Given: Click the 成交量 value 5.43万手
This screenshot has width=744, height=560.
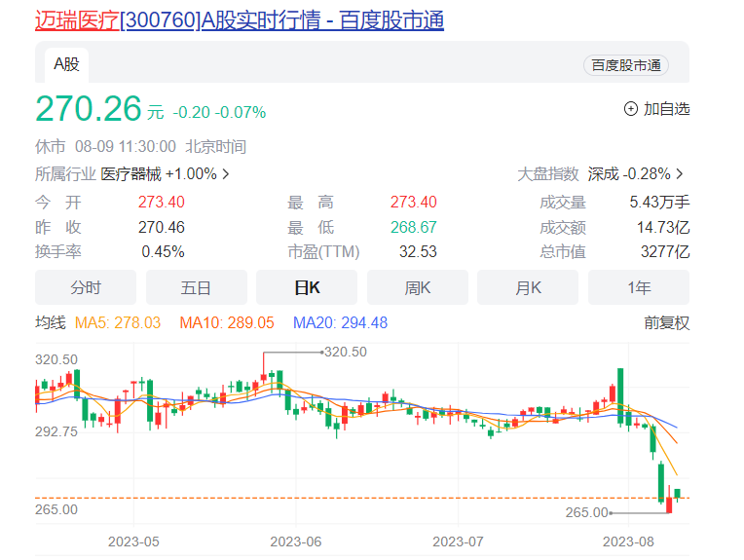Looking at the screenshot, I should coord(659,203).
